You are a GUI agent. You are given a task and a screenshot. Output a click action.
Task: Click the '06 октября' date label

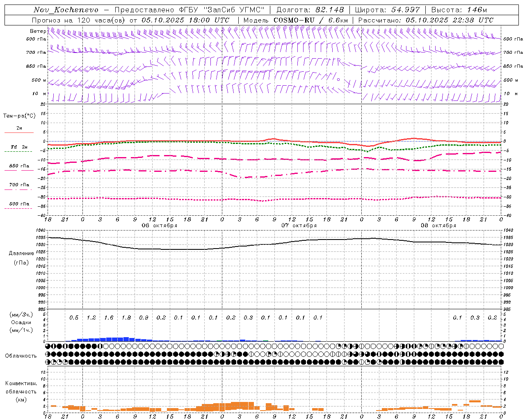coord(160,226)
